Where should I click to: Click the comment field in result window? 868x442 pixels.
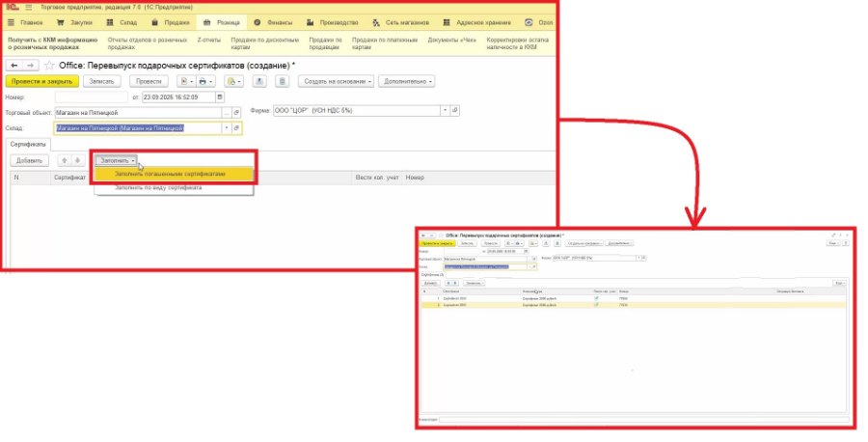pos(644,419)
